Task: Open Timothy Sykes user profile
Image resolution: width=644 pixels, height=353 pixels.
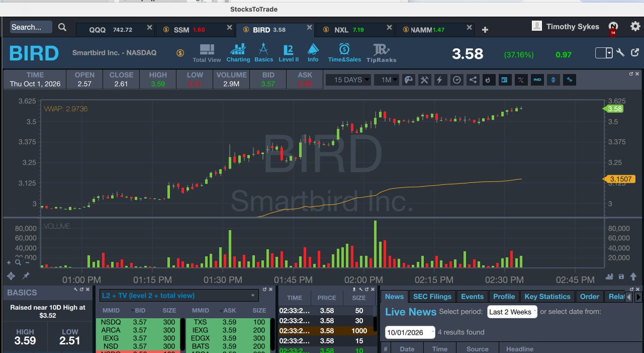Action: pos(565,26)
